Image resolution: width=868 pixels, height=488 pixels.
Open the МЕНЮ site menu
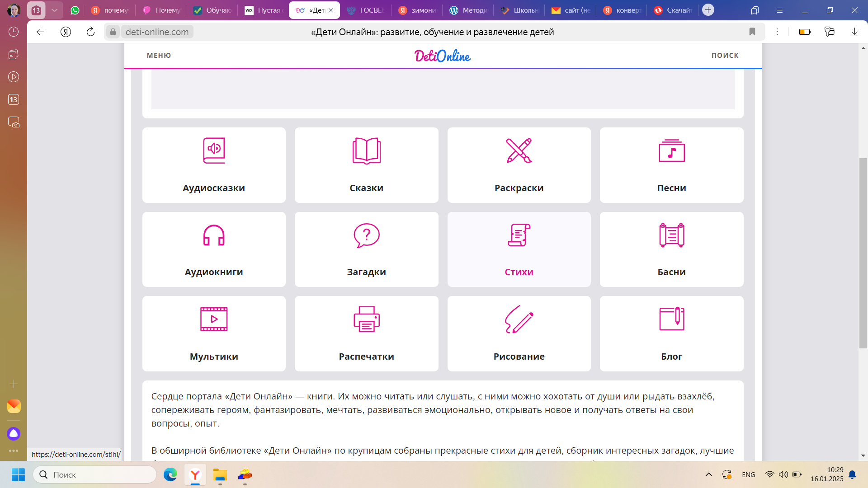tap(159, 55)
